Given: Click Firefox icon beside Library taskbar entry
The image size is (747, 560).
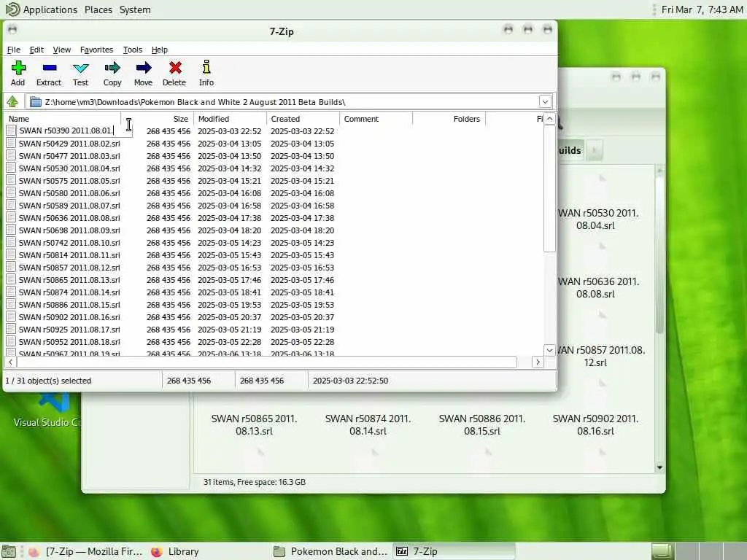Looking at the screenshot, I should [156, 551].
